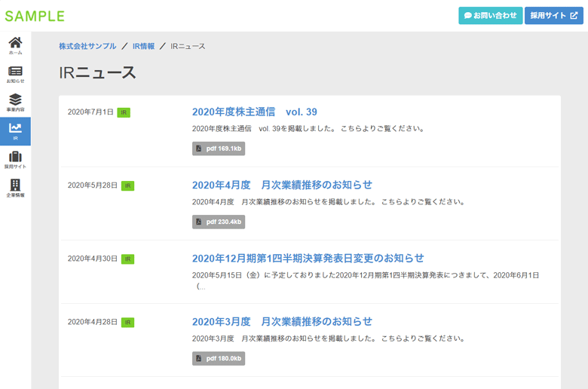Open the 第1四半期決算発表日変更のお知らせ article
This screenshot has width=588, height=389.
pos(308,259)
